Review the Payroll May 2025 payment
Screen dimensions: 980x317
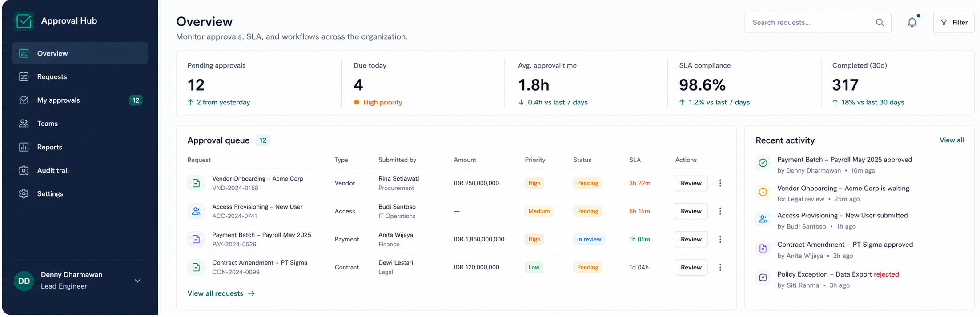691,239
